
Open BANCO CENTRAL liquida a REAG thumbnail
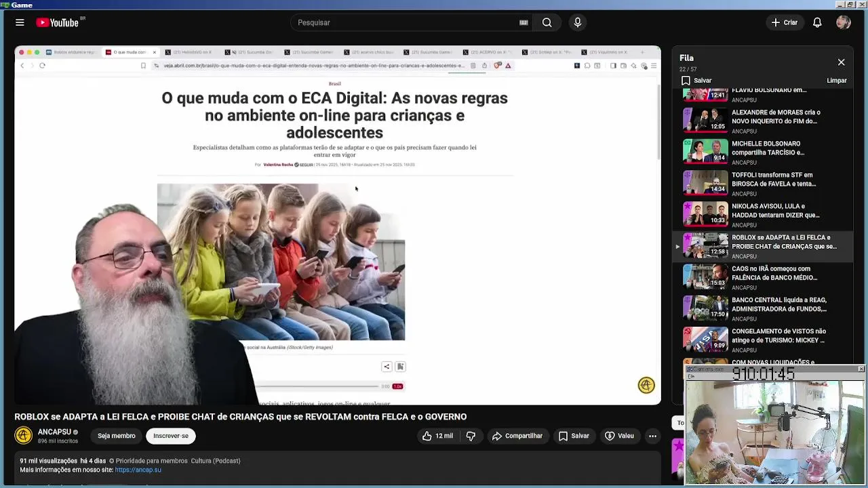[x=705, y=307]
